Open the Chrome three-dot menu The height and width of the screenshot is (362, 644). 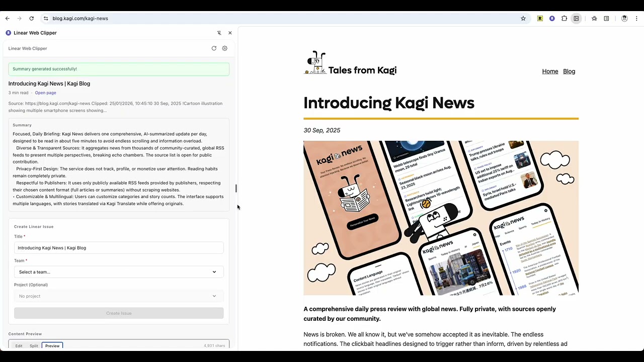click(636, 19)
